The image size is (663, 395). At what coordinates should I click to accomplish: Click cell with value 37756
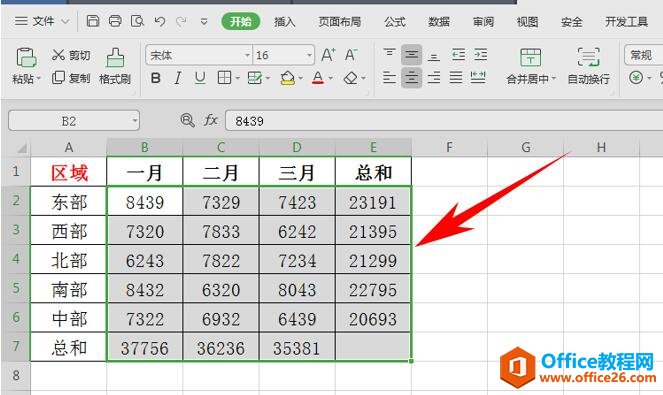[145, 348]
